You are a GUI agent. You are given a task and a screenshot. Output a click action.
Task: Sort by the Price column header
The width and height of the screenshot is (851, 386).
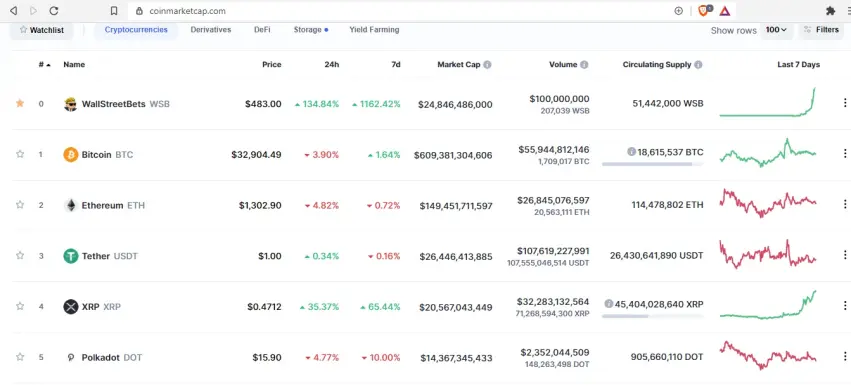[271, 65]
